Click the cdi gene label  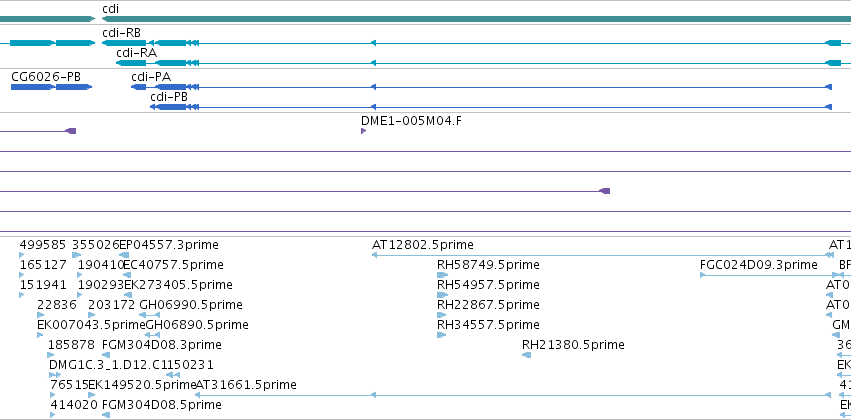[110, 9]
